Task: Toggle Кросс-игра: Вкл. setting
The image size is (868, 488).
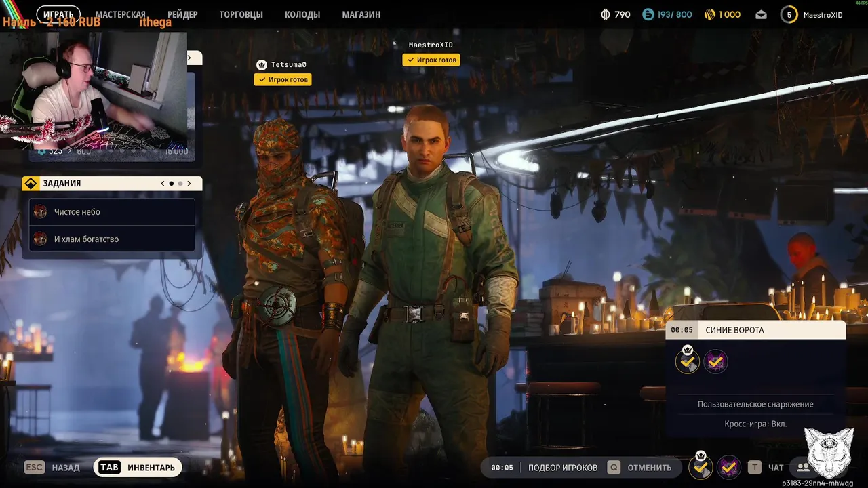Action: [755, 424]
